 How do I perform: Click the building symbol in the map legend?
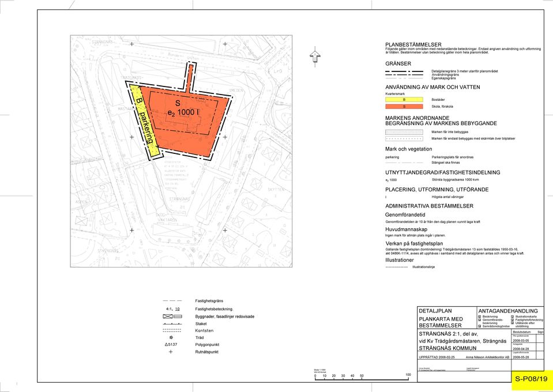pos(172,316)
